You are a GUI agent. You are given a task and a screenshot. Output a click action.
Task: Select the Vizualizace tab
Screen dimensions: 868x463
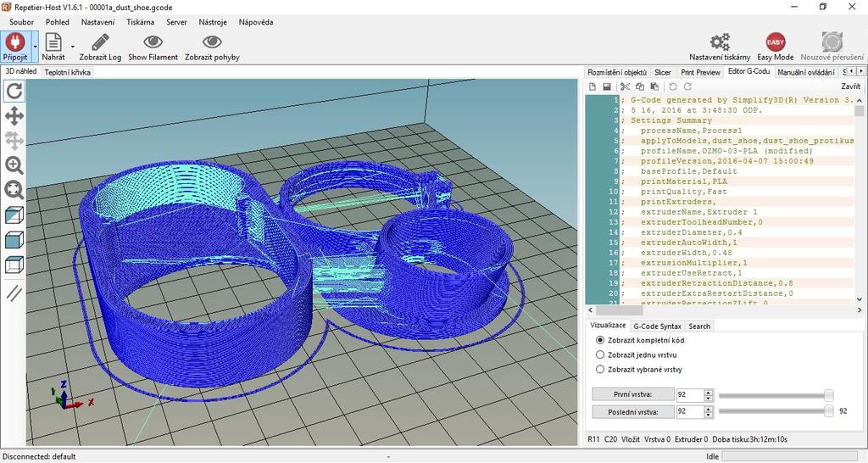point(608,325)
